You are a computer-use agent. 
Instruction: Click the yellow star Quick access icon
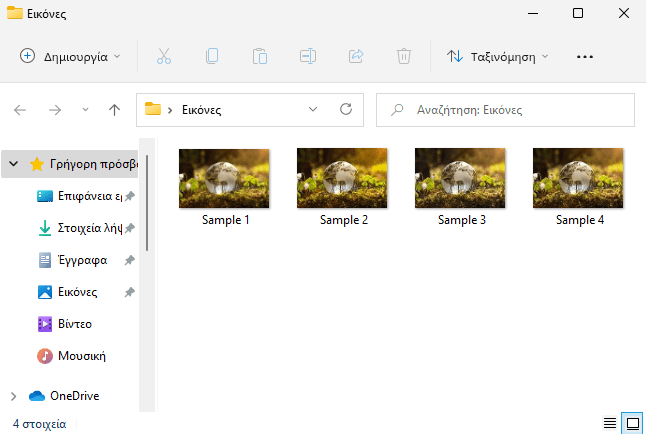pos(37,164)
